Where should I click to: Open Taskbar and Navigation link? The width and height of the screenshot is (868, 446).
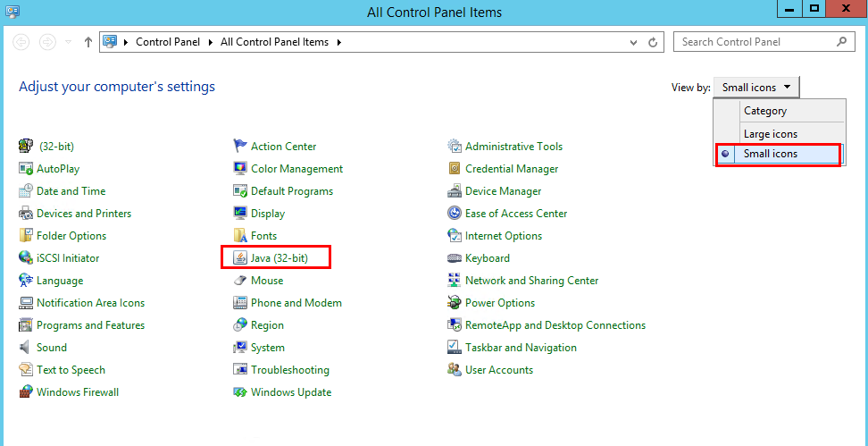click(521, 348)
